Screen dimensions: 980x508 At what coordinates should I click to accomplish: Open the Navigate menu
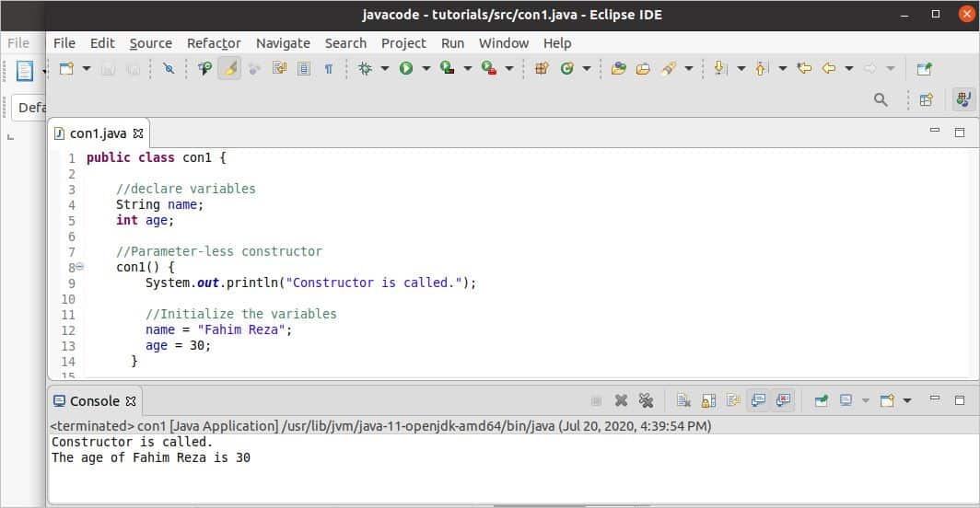pyautogui.click(x=283, y=43)
